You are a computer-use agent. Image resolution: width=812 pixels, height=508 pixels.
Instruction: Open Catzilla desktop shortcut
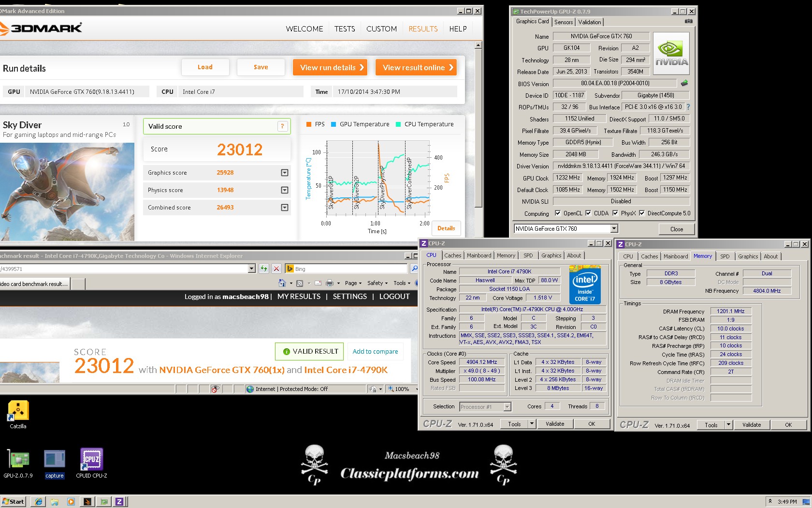[18, 415]
